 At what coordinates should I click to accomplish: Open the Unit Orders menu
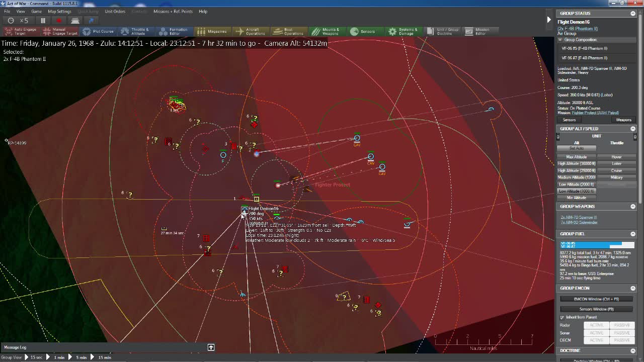coord(115,11)
